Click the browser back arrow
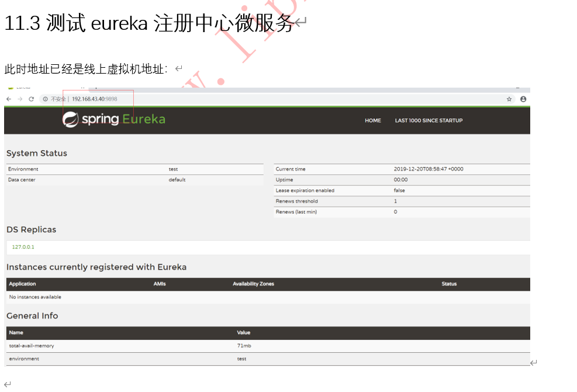The image size is (577, 392). 9,99
